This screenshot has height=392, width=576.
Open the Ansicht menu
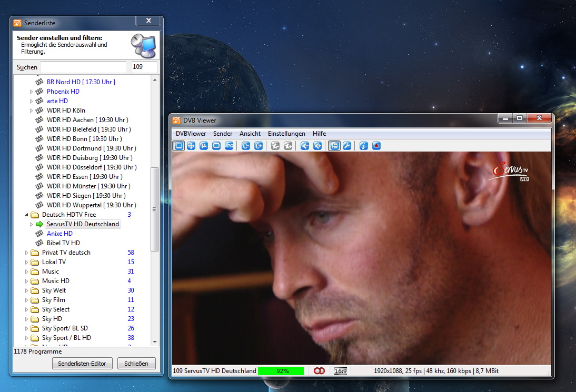point(250,134)
